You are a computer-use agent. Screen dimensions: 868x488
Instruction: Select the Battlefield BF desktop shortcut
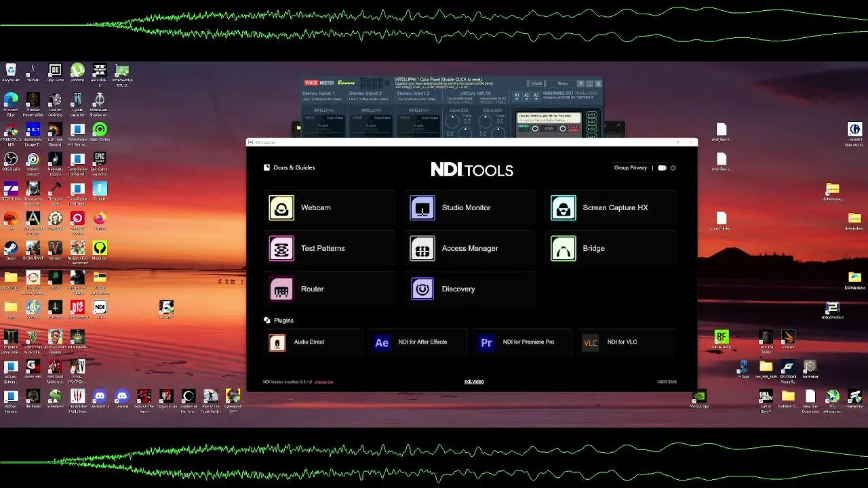coord(721,340)
